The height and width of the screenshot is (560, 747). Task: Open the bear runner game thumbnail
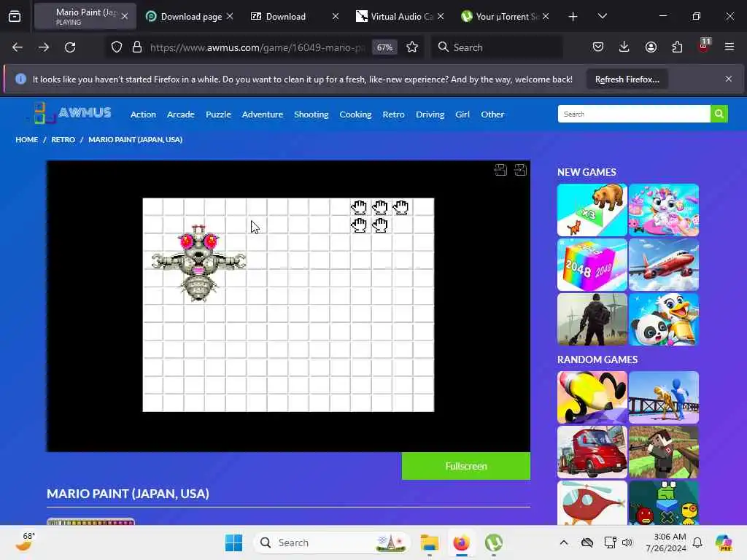(x=592, y=210)
